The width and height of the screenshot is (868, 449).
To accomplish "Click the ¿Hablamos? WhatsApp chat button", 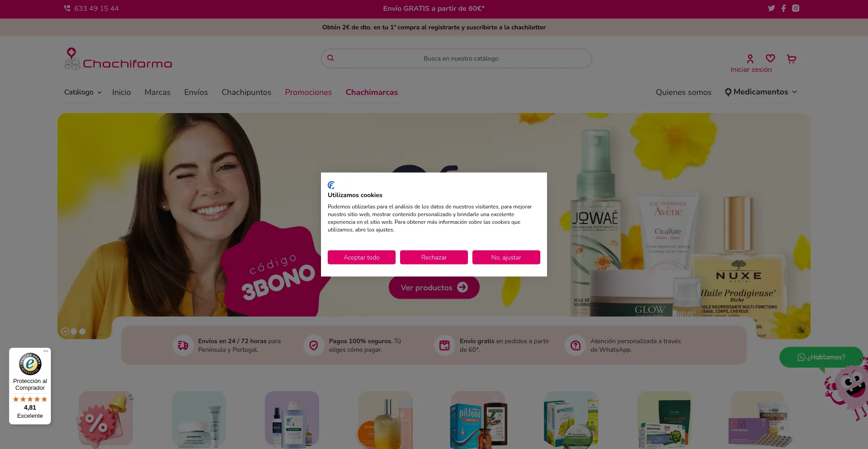I will click(821, 357).
